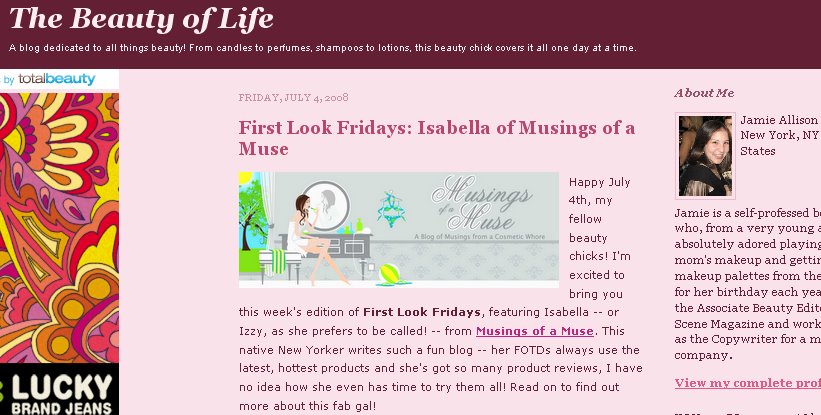821x415 pixels.
Task: Click the Lucky Brand Jeans ad
Action: [x=59, y=390]
